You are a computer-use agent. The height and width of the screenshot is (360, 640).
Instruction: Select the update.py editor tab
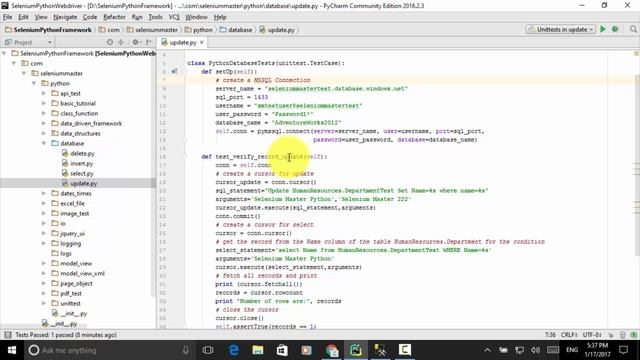pyautogui.click(x=182, y=42)
